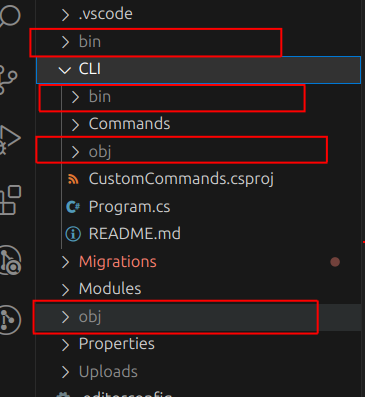Open the Source Control view icon
365x397 pixels.
click(8, 80)
